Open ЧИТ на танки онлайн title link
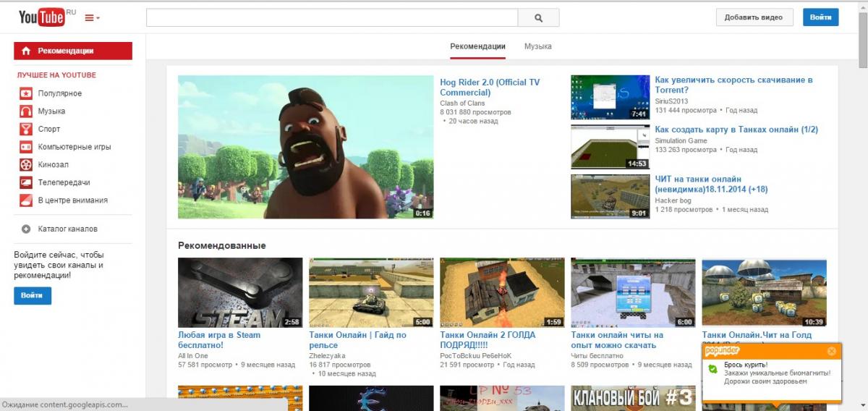The width and height of the screenshot is (868, 411). coord(711,184)
